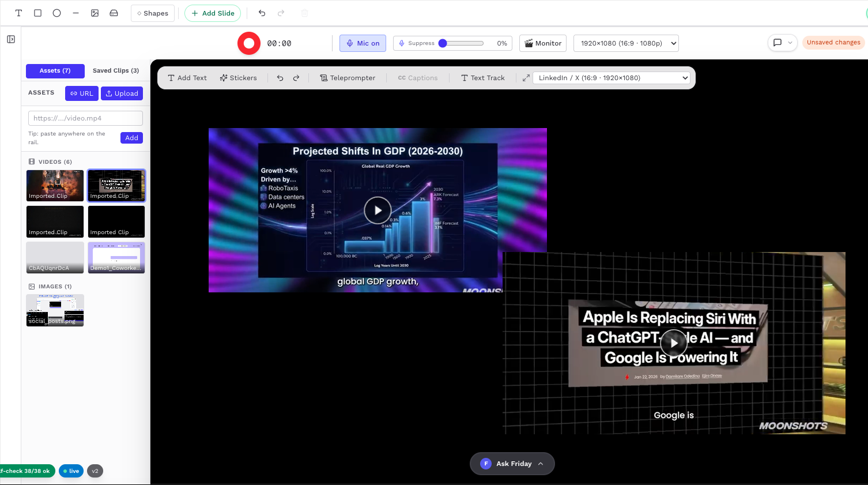Toggle the Mic on button
The width and height of the screenshot is (868, 485).
click(x=363, y=43)
